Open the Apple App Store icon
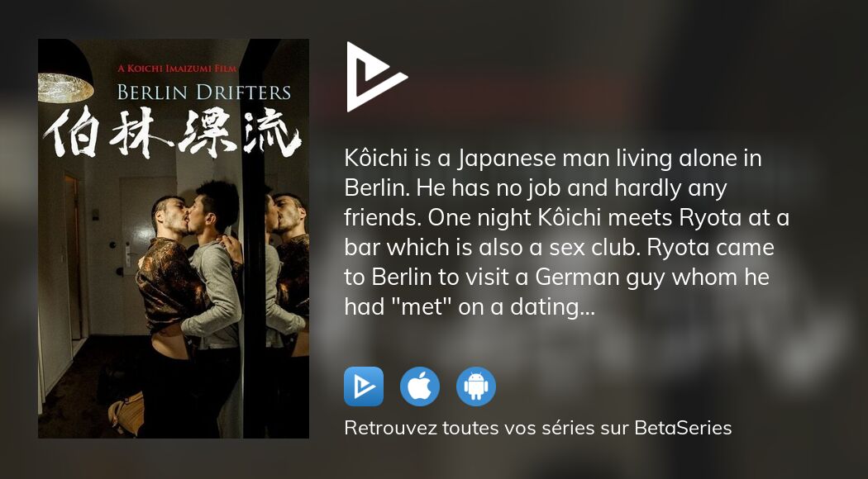 pyautogui.click(x=420, y=387)
